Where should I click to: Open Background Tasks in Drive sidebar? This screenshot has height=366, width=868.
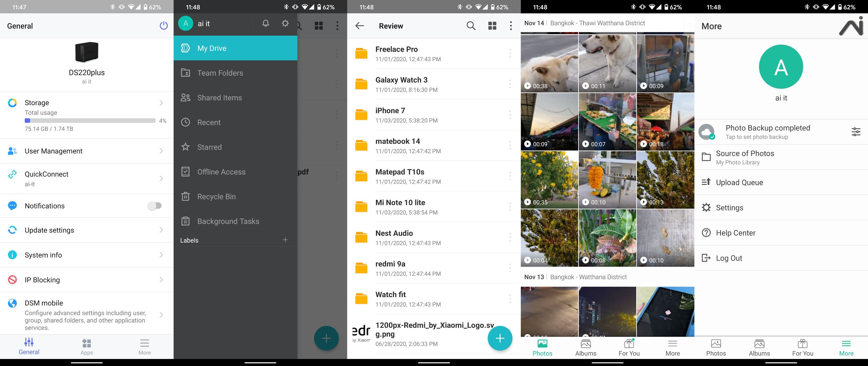pos(235,221)
